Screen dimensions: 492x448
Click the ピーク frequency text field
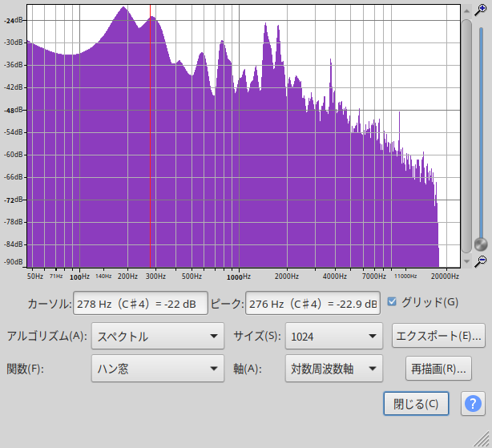click(x=312, y=304)
